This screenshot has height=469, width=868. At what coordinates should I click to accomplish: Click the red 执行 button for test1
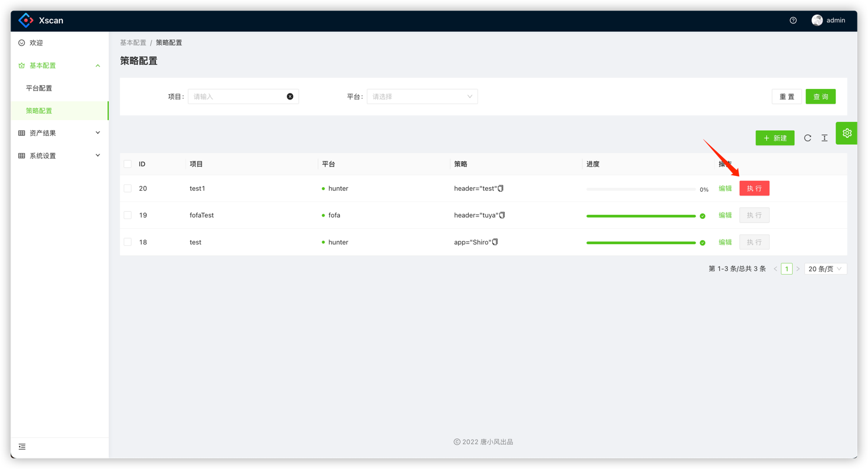(x=754, y=188)
